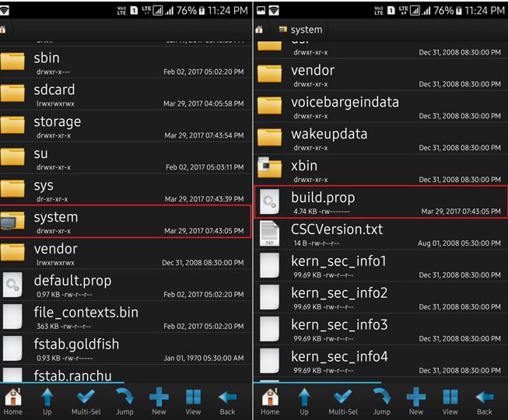The image size is (508, 420).
Task: Open the default.prop file
Action: coord(124,285)
